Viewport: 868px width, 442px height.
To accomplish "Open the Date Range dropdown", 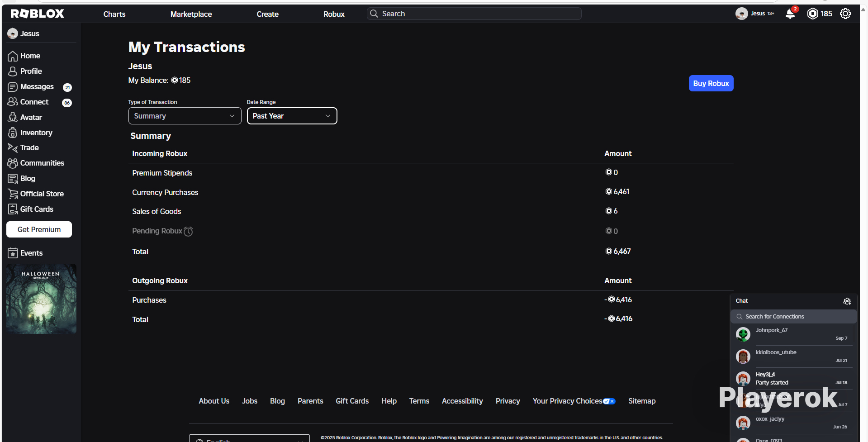I will click(x=292, y=116).
